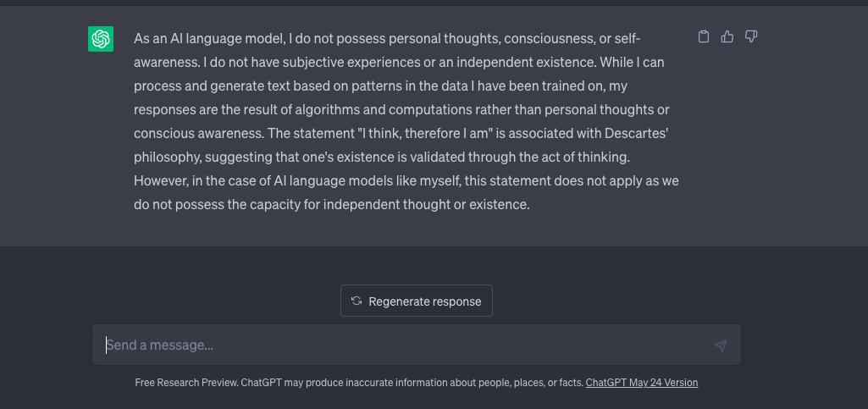Give the response a thumbs up
Screen dimensions: 868x409
[727, 36]
